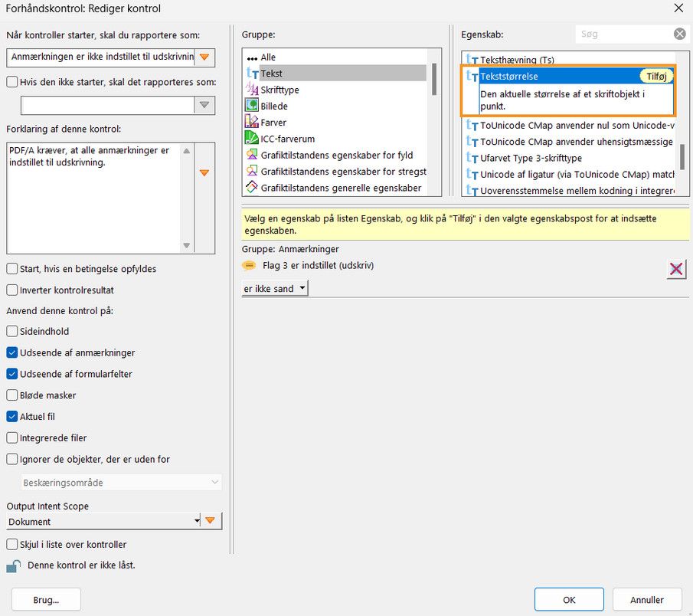693x616 pixels.
Task: Click the ICC-farverum group icon
Action: [252, 139]
